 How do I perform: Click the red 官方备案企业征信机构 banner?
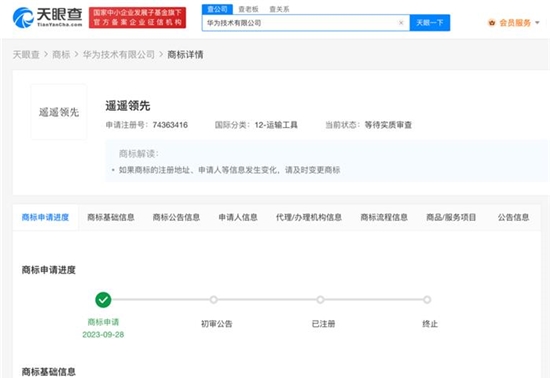click(138, 18)
